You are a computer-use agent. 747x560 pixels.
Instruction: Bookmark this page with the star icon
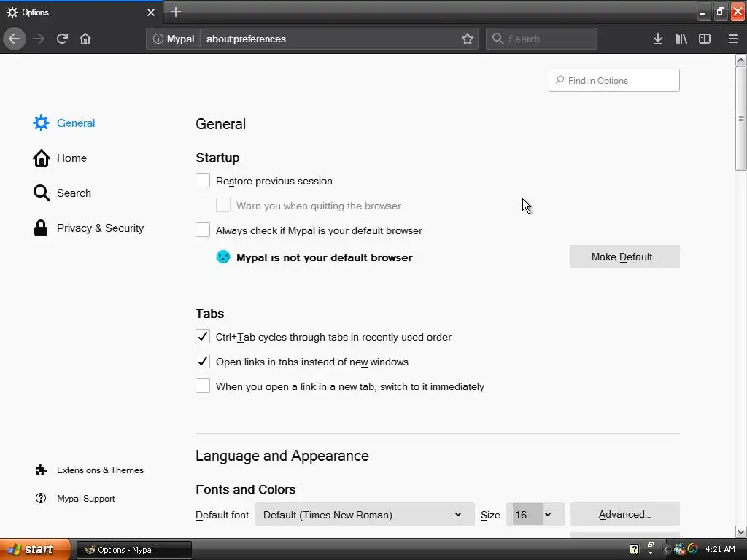point(468,39)
